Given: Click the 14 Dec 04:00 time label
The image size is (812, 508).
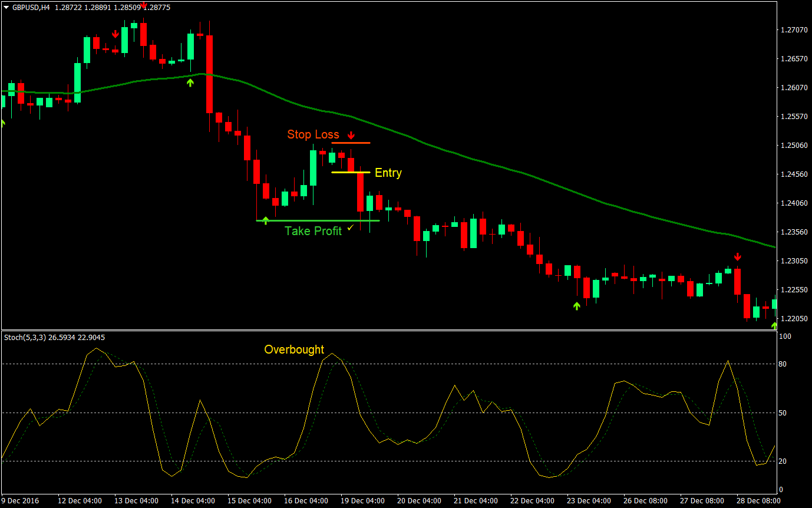Looking at the screenshot, I should (x=193, y=501).
